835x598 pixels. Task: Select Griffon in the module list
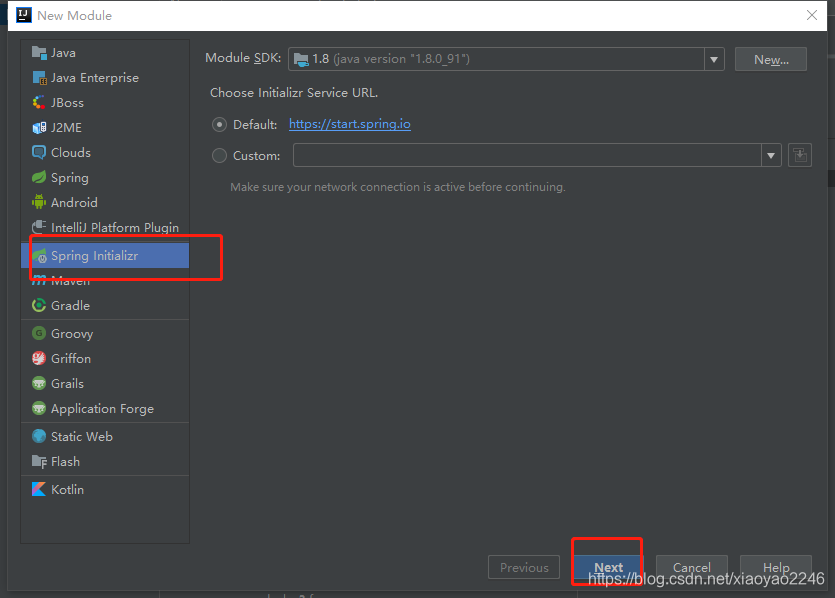pos(105,358)
